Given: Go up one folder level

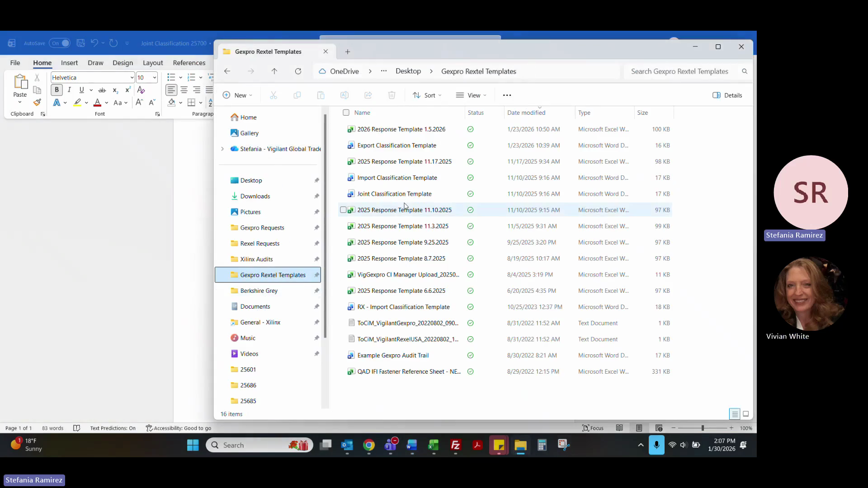Looking at the screenshot, I should (274, 71).
